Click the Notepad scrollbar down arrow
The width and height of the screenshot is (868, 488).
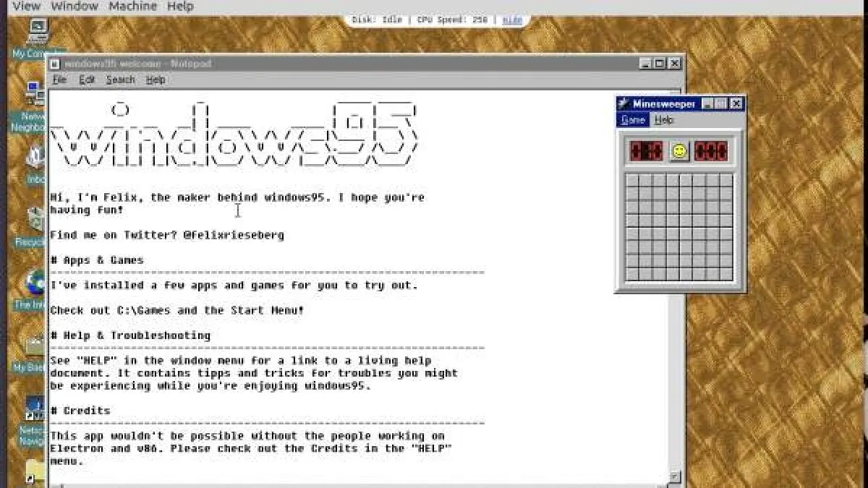pyautogui.click(x=674, y=476)
